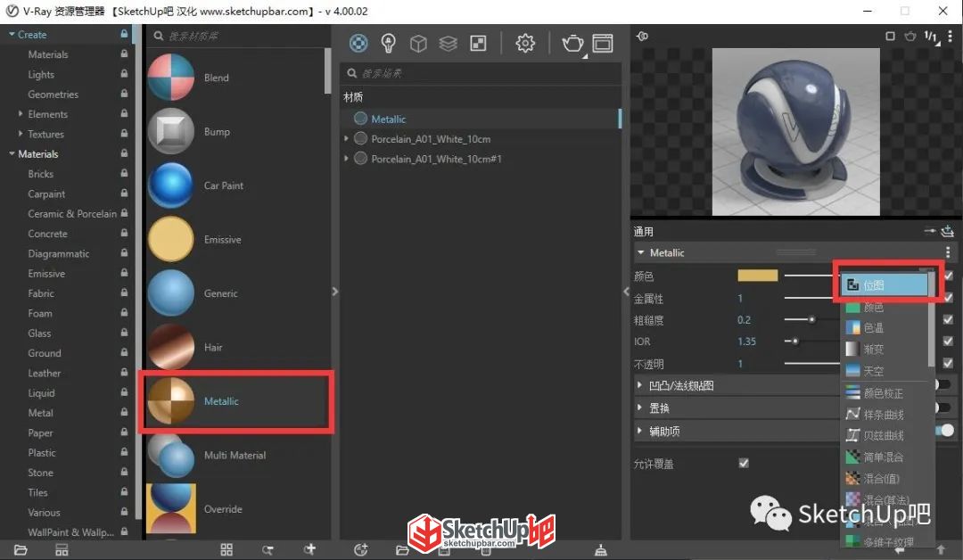Viewport: 963px width, 560px height.
Task: Toggle the 不透明 checkbox
Action: (948, 363)
